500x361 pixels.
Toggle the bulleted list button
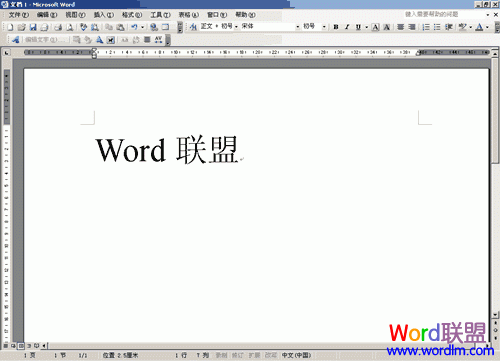pos(437,27)
